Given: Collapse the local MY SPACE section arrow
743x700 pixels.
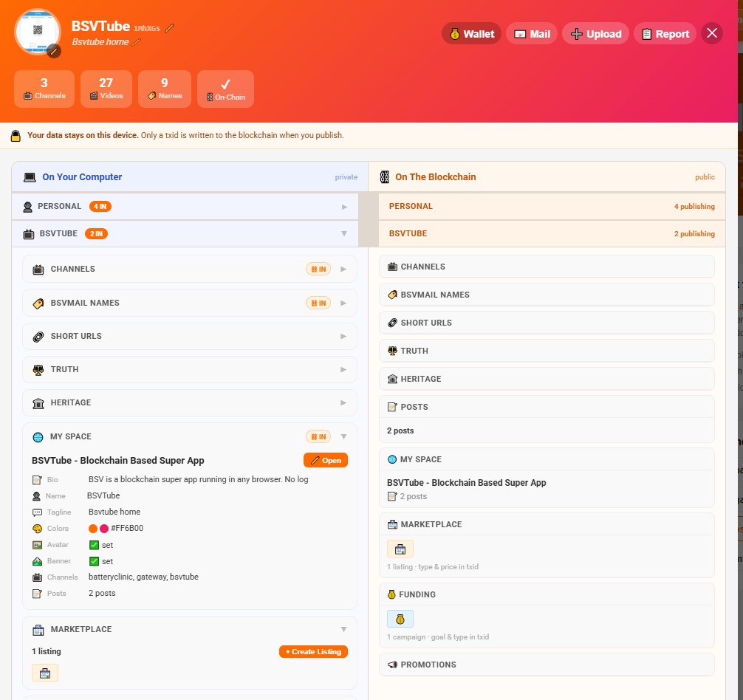Looking at the screenshot, I should click(x=344, y=436).
